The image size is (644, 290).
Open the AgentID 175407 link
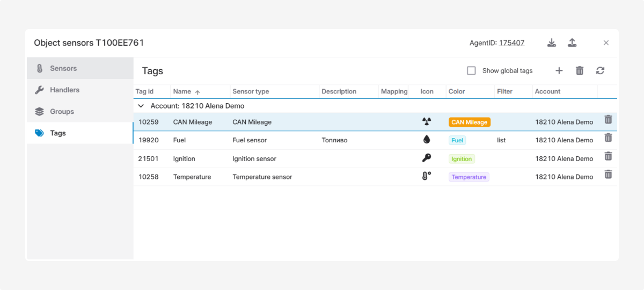tap(511, 43)
